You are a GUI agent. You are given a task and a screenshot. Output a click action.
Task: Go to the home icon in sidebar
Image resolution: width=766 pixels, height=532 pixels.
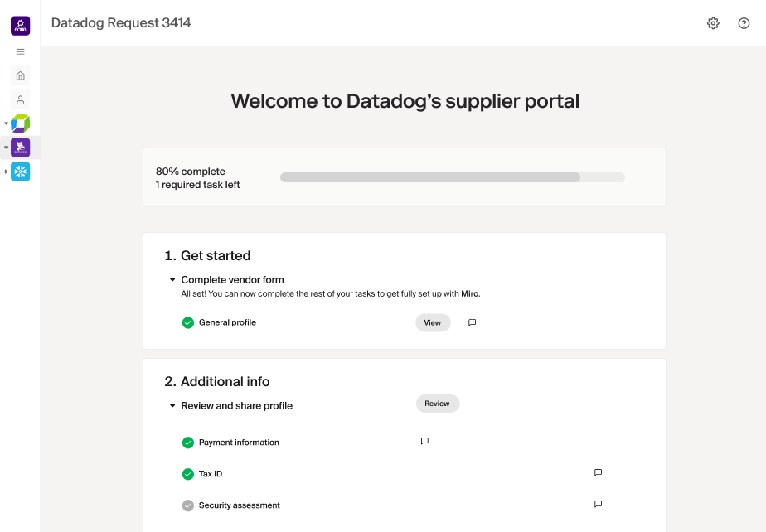click(x=21, y=75)
